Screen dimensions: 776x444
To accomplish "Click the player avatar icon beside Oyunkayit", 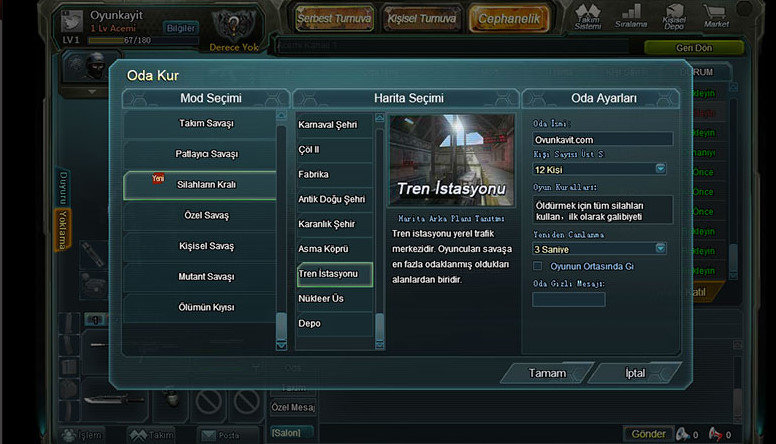I will pos(72,21).
